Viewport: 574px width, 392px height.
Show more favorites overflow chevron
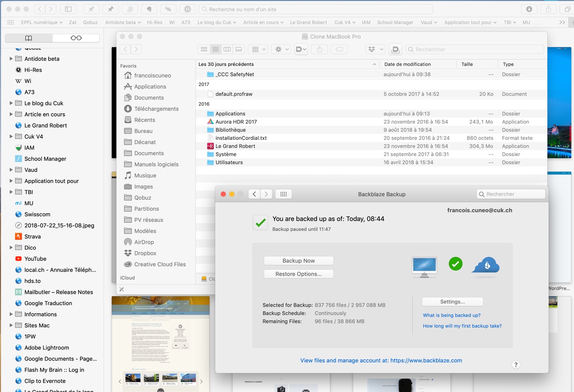pos(562,22)
